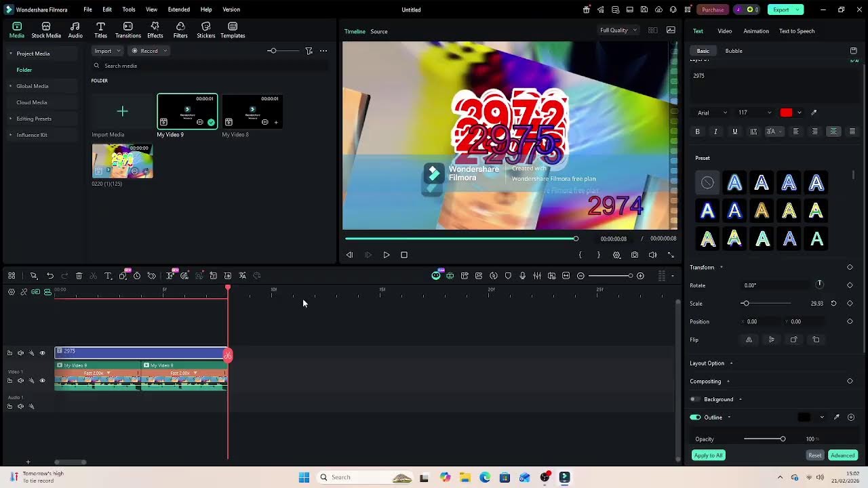Click the speed clock icon in timeline toolbar
The image size is (868, 488).
point(137,276)
